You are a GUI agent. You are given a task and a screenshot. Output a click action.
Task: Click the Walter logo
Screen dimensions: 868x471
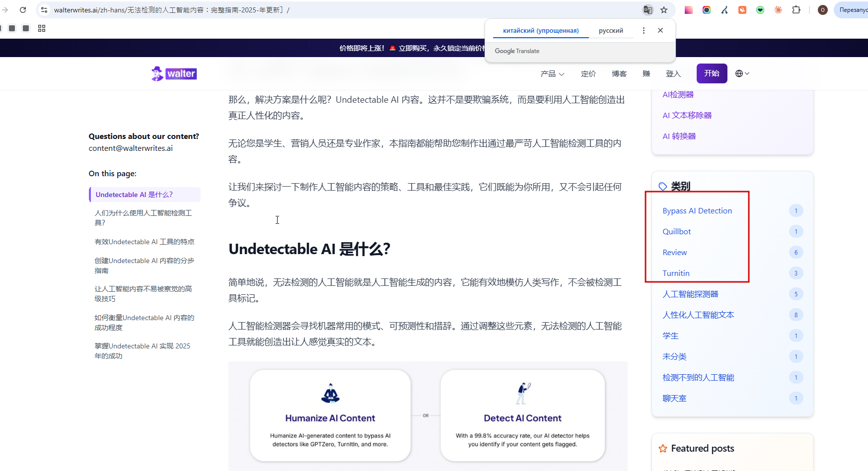pyautogui.click(x=174, y=73)
